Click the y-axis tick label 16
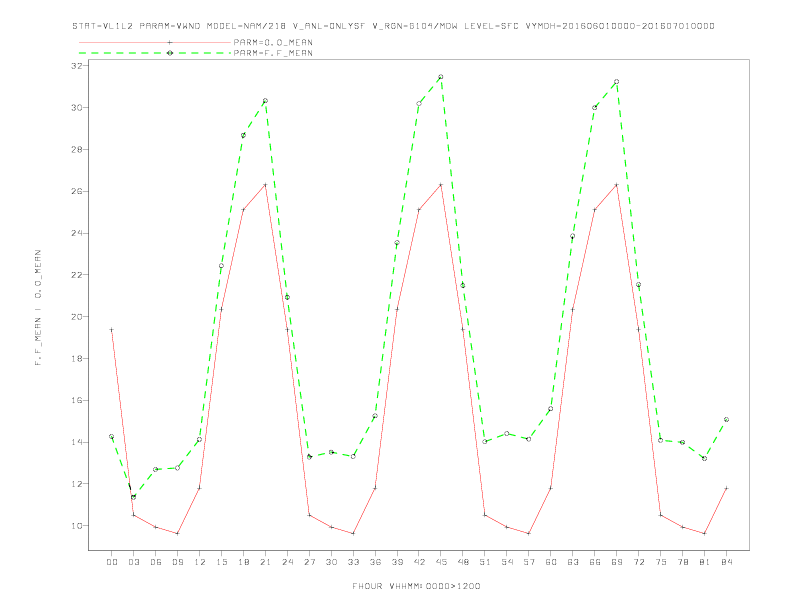 [x=77, y=400]
